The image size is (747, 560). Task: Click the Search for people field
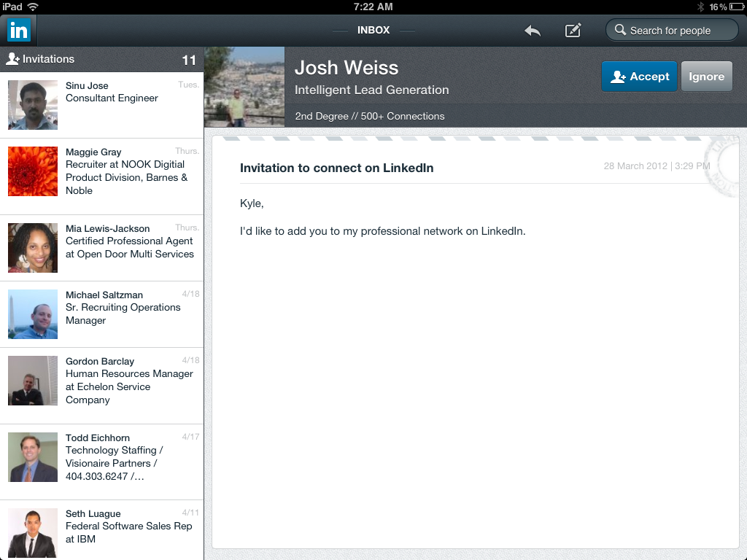[672, 31]
